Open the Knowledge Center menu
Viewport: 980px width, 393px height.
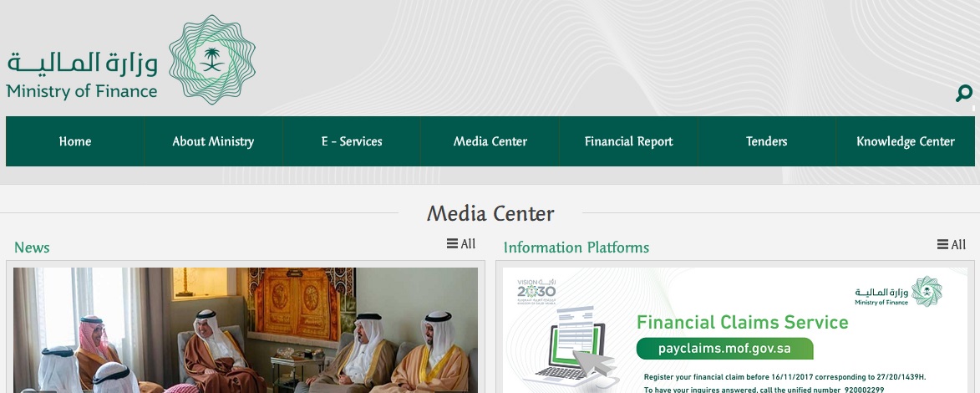[906, 141]
